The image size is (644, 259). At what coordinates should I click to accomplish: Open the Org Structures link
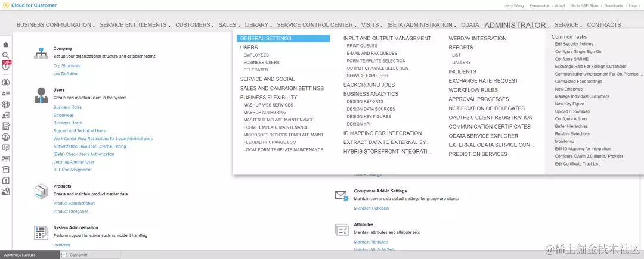67,66
